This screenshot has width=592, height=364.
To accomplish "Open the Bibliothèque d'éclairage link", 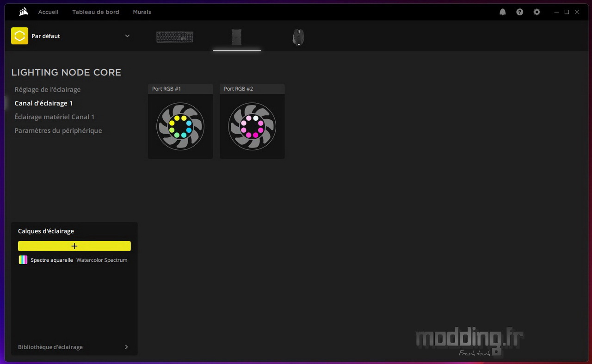I will coord(50,347).
